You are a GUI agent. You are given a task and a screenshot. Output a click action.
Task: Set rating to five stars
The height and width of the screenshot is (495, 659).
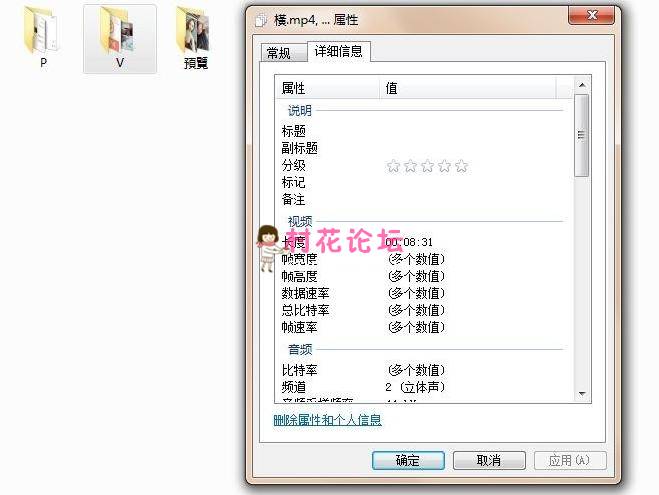(x=461, y=166)
